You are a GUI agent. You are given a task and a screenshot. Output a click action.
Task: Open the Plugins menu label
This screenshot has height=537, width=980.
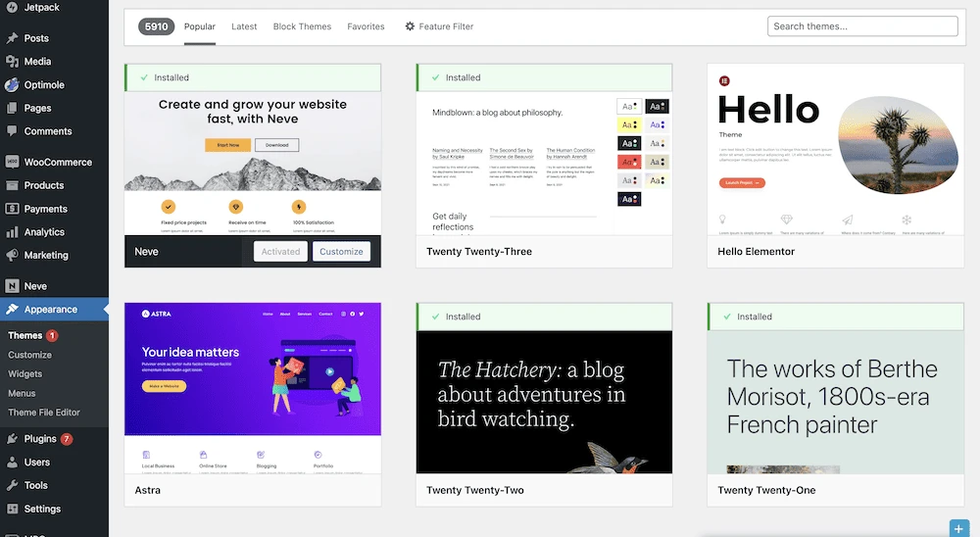click(40, 439)
